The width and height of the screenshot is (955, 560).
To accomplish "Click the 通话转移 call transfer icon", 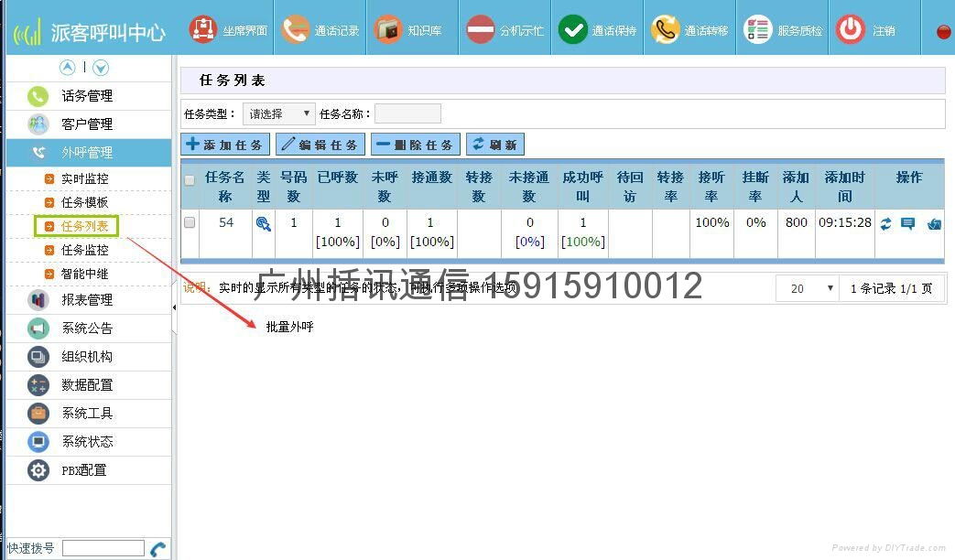I will pyautogui.click(x=666, y=28).
